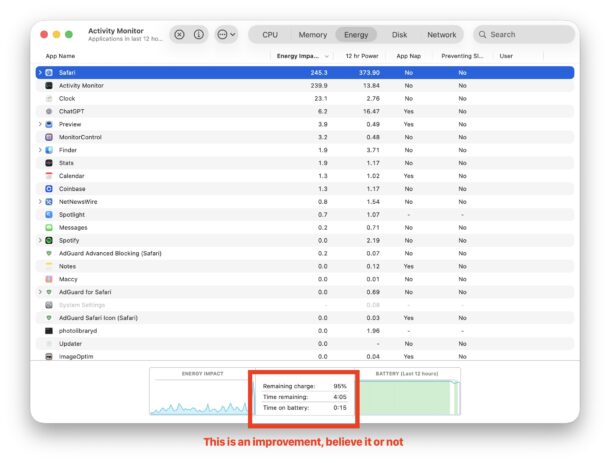Switch to the CPU tab

[x=270, y=34]
